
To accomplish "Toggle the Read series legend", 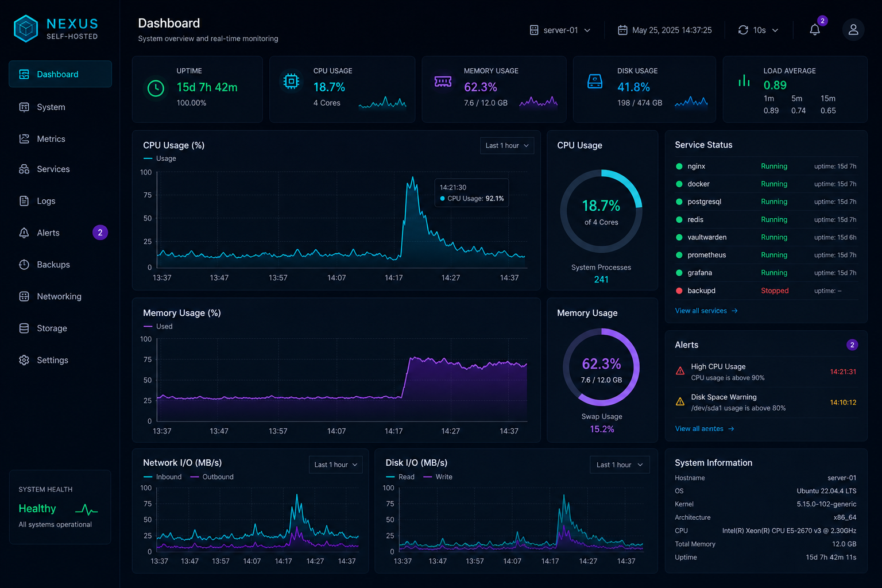I will 400,477.
